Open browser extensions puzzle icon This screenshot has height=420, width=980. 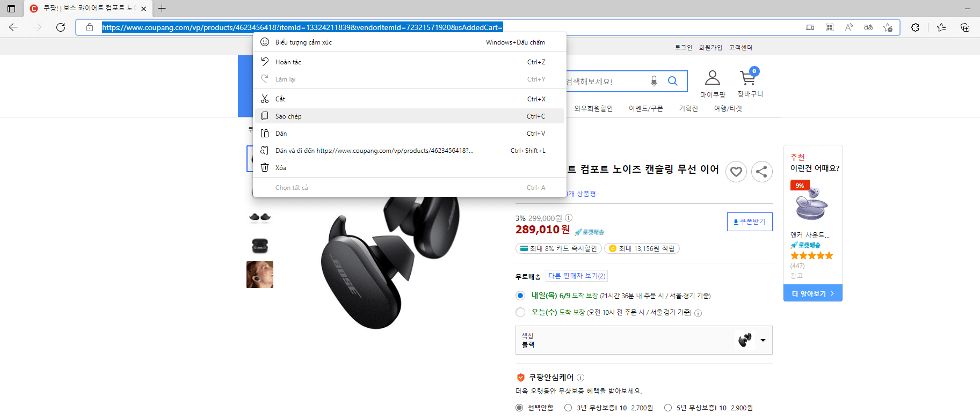(915, 27)
